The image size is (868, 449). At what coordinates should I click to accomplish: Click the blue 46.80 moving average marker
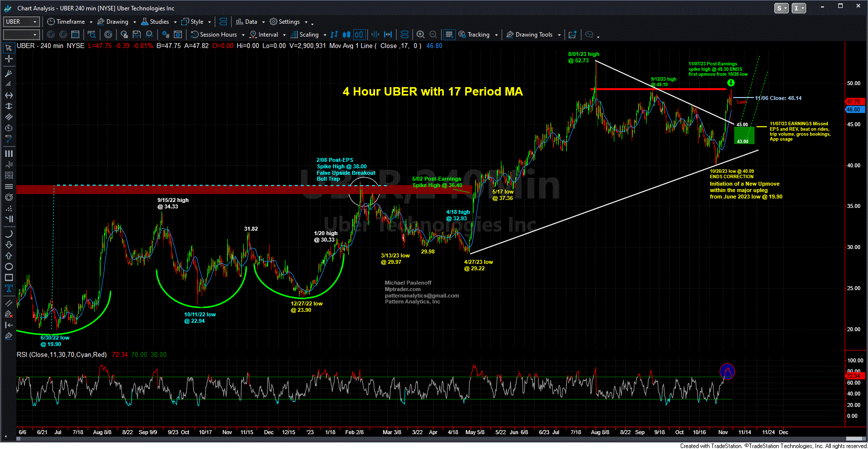[x=855, y=110]
